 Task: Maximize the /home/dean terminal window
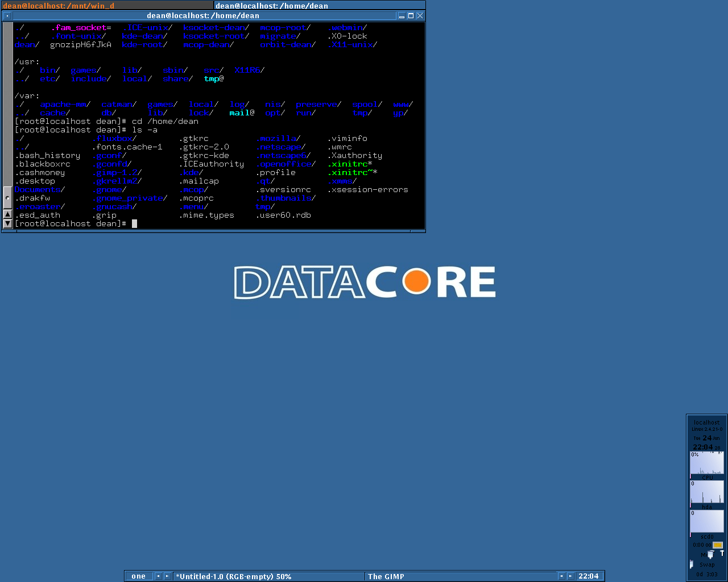pyautogui.click(x=411, y=16)
